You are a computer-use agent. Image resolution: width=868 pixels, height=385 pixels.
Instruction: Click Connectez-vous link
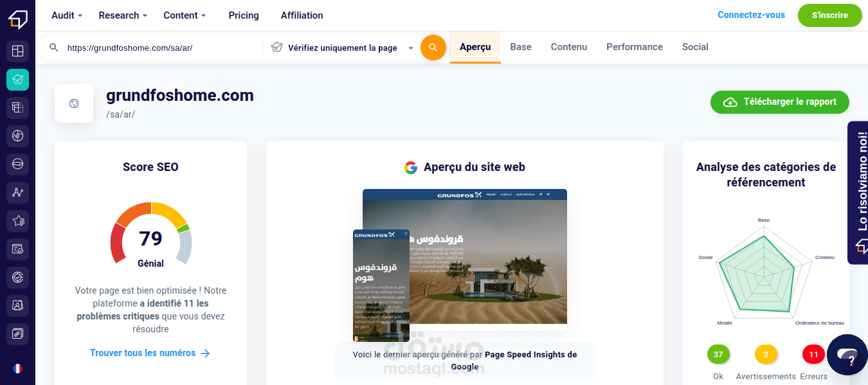pos(751,15)
